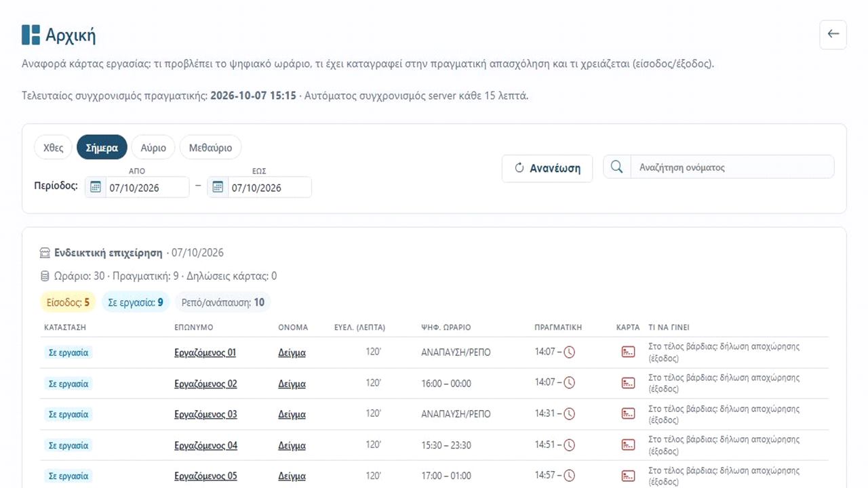Select the Μεθαύριο day tab

[210, 148]
